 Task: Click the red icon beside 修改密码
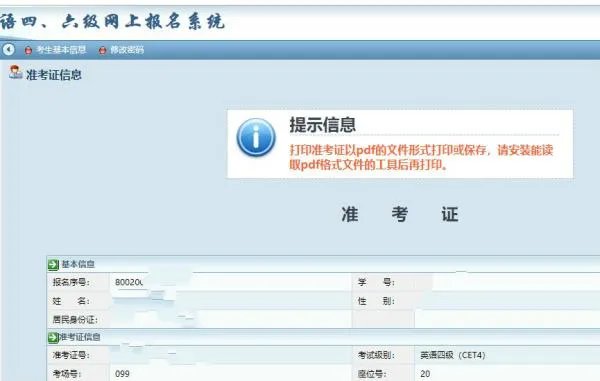[x=102, y=50]
